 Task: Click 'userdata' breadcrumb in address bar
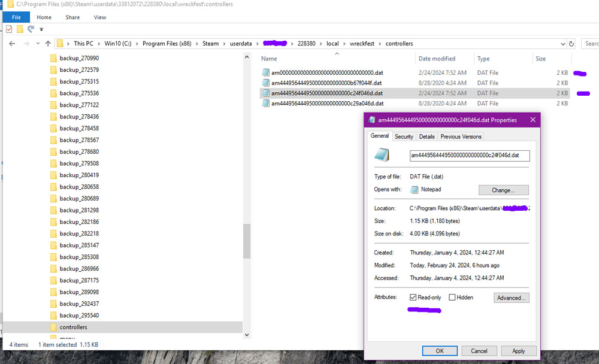241,44
